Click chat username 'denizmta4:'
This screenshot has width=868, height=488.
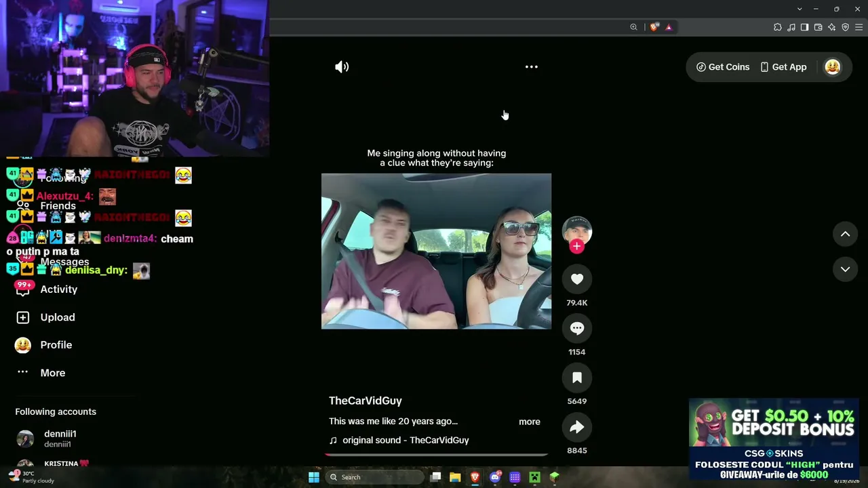(130, 239)
